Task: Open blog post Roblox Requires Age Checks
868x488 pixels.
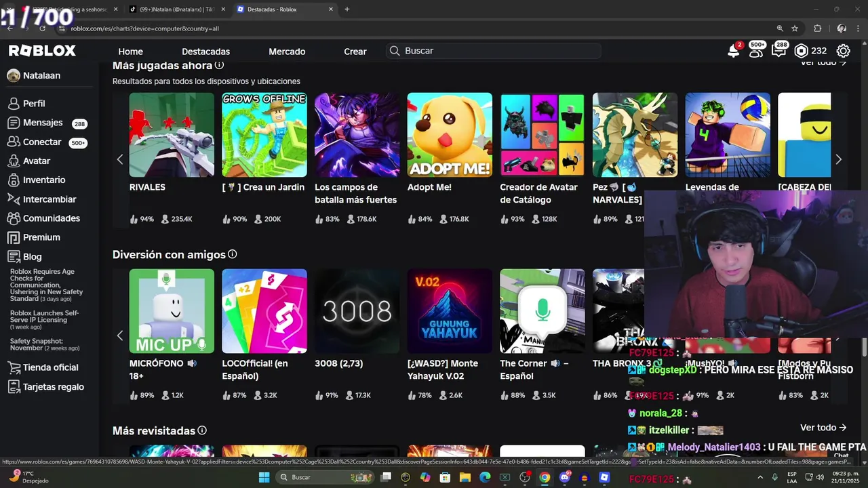Action: (47, 285)
